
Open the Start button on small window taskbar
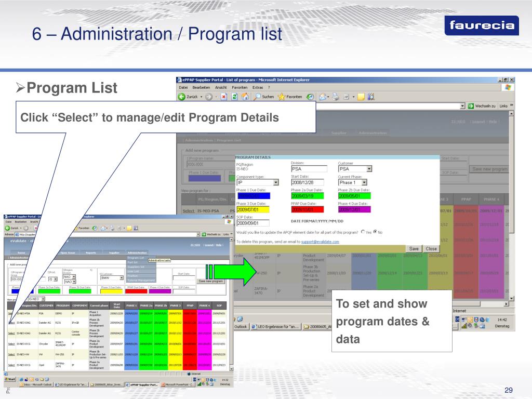pos(10,379)
